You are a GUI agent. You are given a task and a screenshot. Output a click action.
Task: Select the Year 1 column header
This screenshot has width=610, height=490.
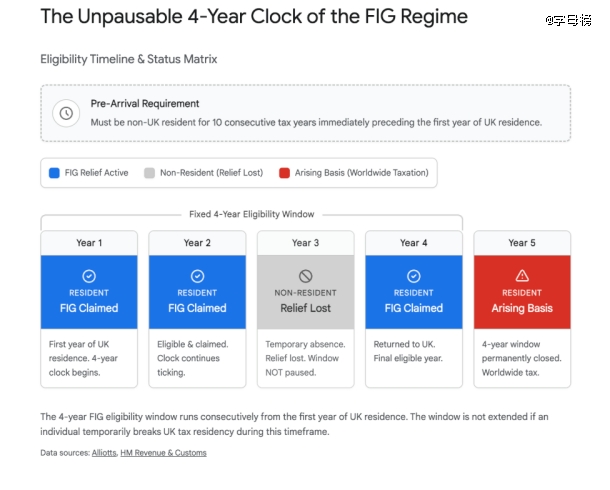coord(89,243)
